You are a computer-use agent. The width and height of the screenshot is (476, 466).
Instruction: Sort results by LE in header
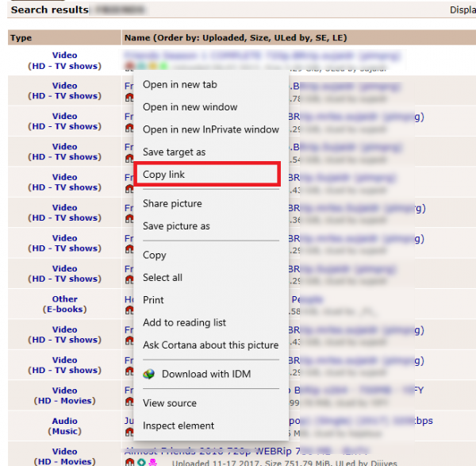338,38
